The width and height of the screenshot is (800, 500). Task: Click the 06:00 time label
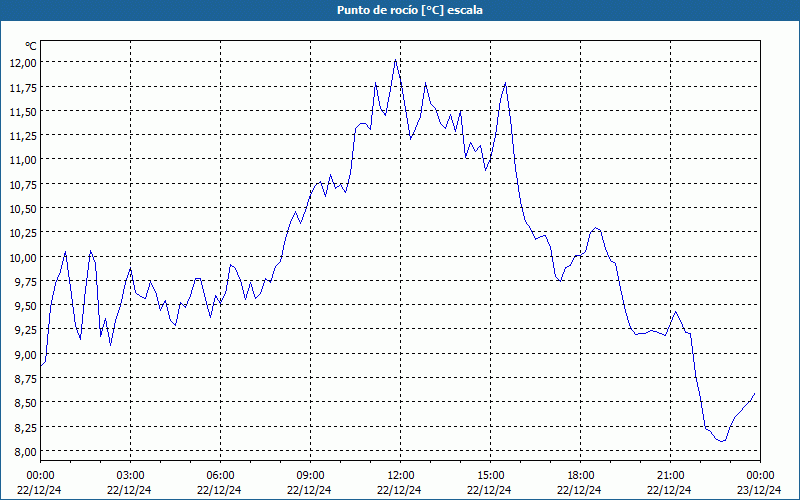coord(220,476)
